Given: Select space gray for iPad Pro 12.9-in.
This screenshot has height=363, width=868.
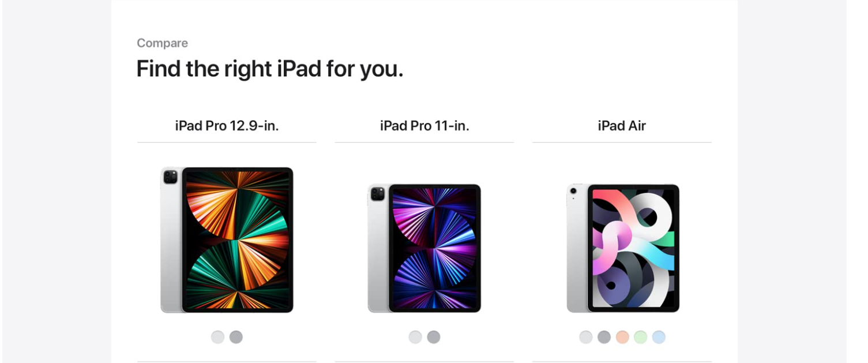Looking at the screenshot, I should pos(236,337).
